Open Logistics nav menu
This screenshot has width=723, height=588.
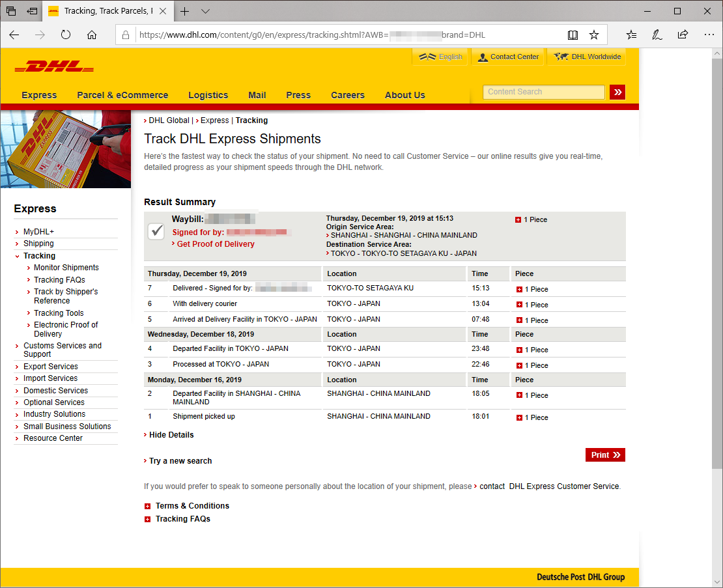(208, 95)
